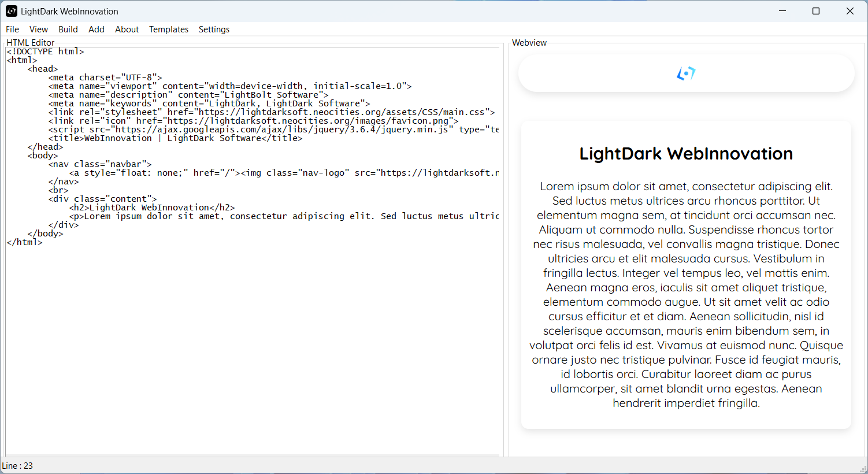Click the div class="content" line

click(x=103, y=199)
